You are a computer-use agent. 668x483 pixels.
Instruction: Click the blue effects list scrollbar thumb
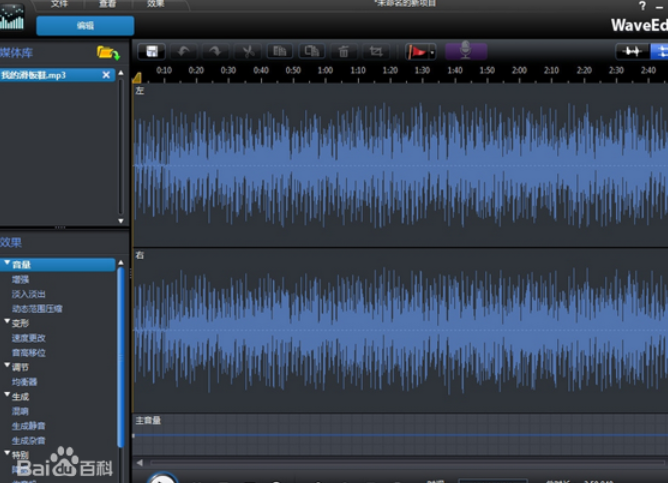[121, 358]
